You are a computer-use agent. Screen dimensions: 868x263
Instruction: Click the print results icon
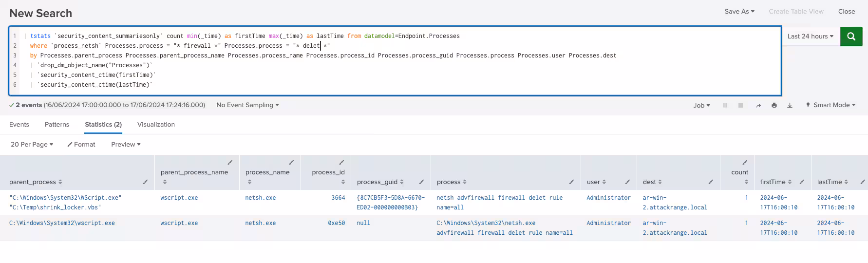tap(774, 105)
